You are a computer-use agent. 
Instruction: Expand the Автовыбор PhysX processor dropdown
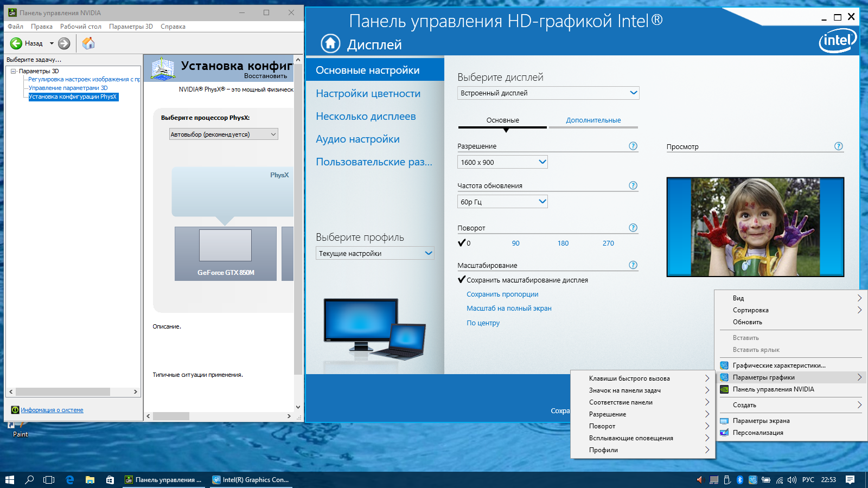[224, 134]
